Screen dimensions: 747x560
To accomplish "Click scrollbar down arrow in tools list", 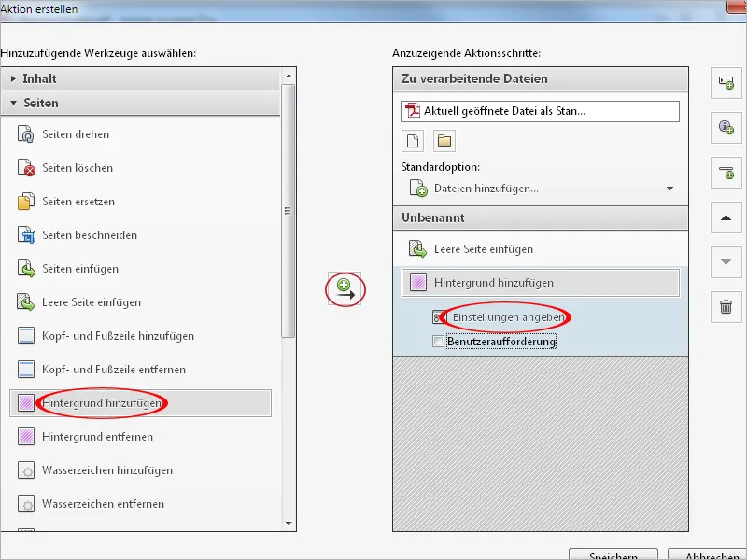I will pyautogui.click(x=289, y=524).
